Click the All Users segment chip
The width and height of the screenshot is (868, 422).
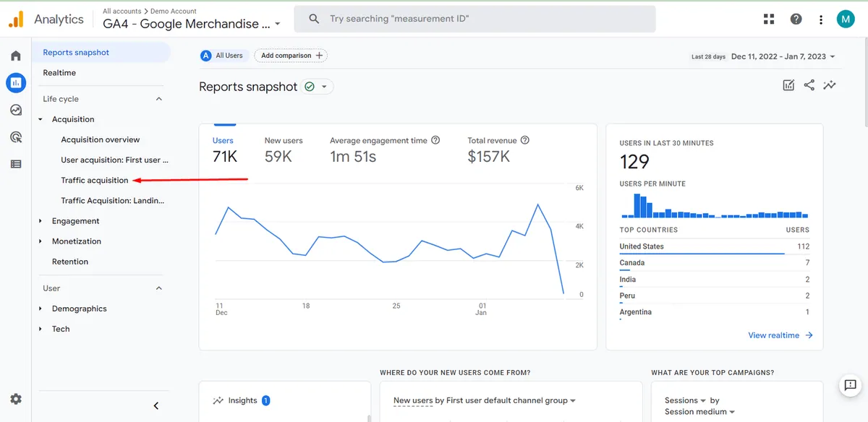(x=224, y=56)
